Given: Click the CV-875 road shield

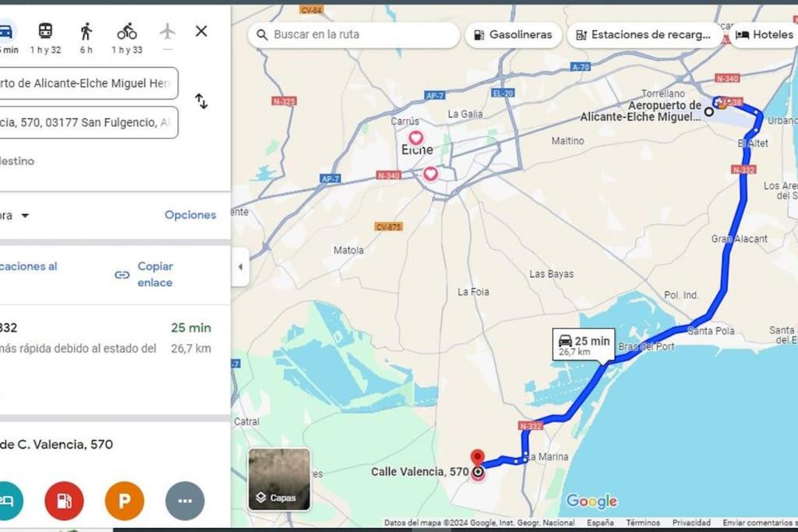Looking at the screenshot, I should click(x=388, y=227).
